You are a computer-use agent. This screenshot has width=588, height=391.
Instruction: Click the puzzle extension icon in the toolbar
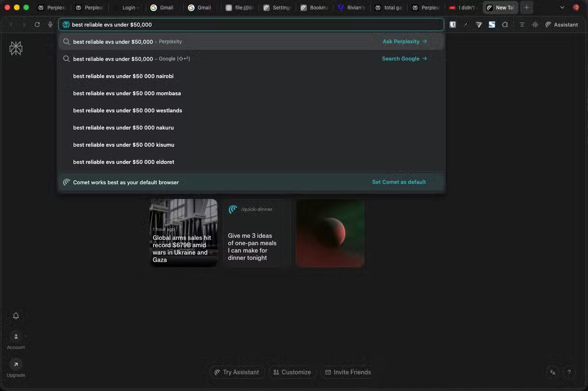(x=505, y=25)
